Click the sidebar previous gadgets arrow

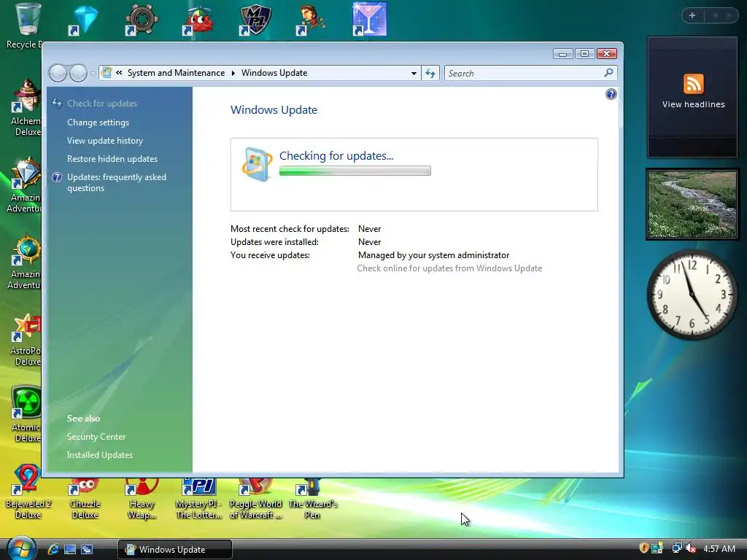(x=715, y=16)
